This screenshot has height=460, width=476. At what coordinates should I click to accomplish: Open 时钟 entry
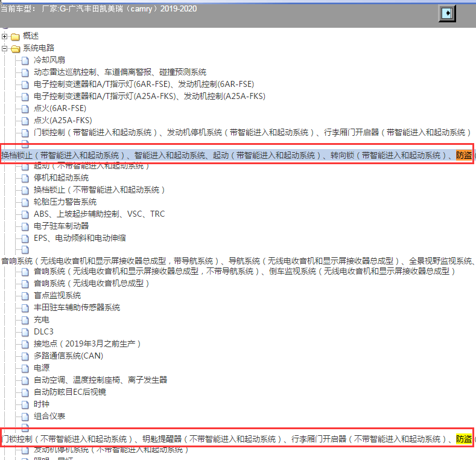41,404
